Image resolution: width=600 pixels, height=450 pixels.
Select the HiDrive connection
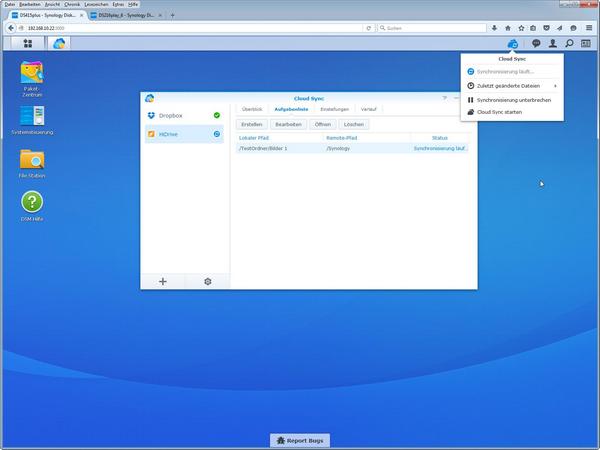point(184,134)
